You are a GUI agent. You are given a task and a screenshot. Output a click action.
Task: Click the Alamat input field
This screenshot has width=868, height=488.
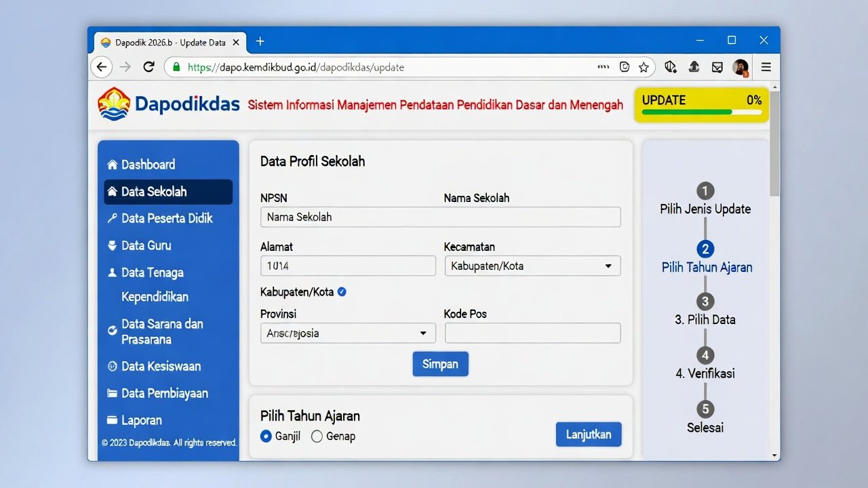(348, 266)
